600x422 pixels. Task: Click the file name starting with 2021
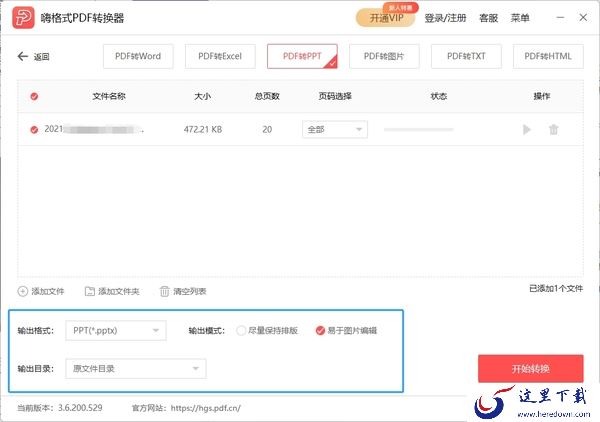click(94, 129)
